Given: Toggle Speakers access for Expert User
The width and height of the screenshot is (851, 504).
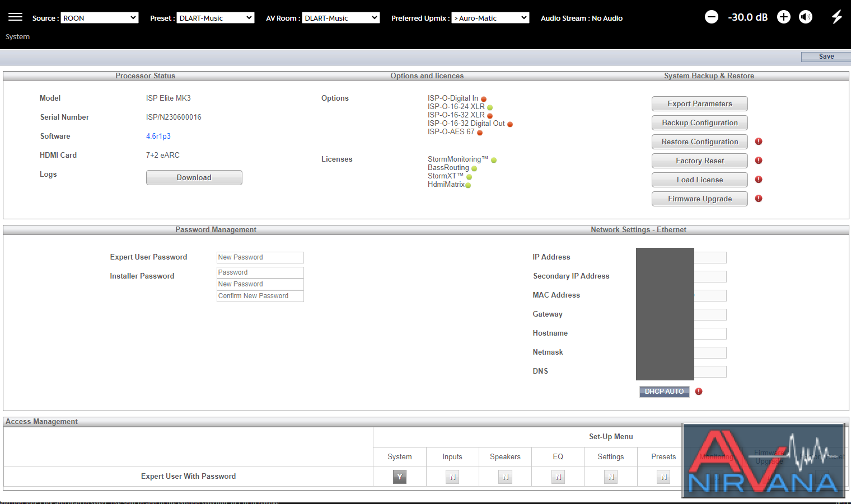Looking at the screenshot, I should coord(506,477).
